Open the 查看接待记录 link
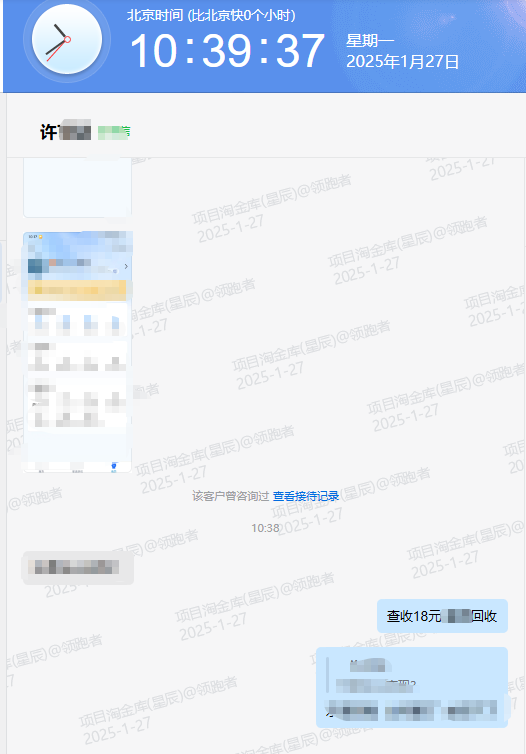This screenshot has width=526, height=754. click(x=306, y=496)
